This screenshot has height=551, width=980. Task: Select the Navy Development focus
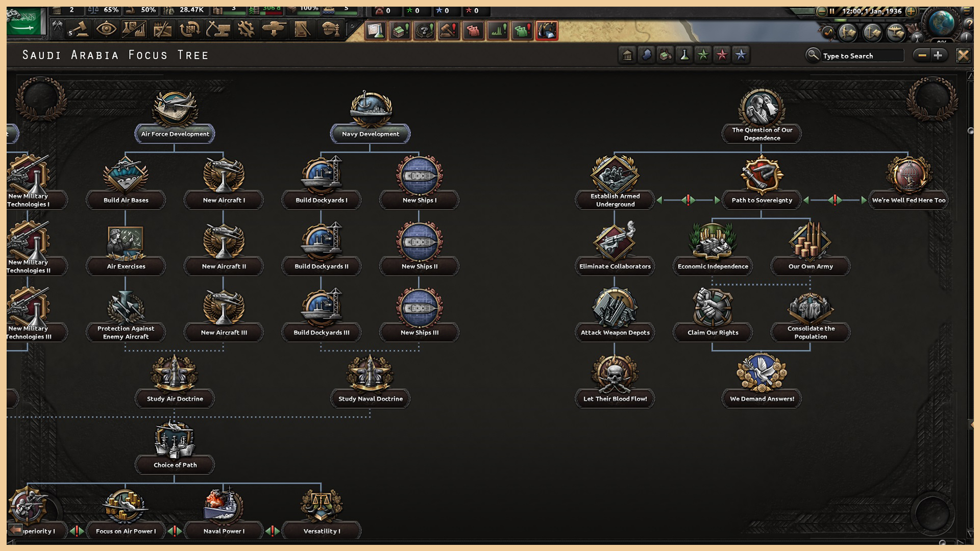(x=371, y=117)
